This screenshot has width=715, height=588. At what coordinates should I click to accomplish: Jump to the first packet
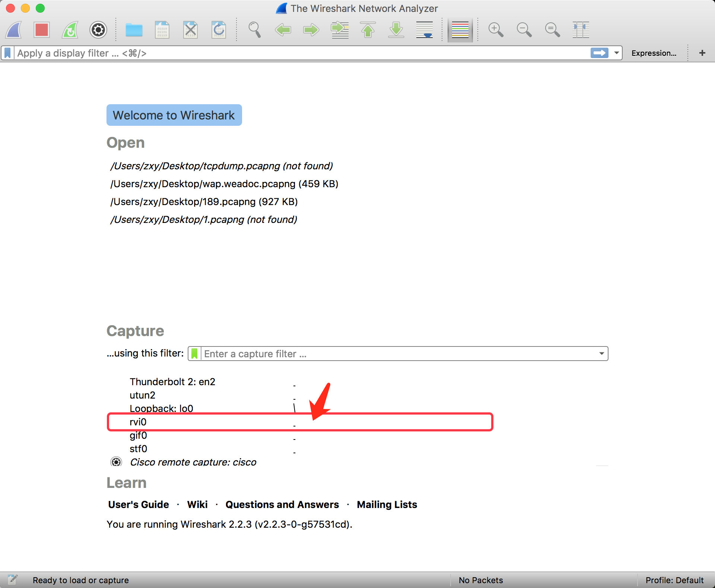click(368, 30)
